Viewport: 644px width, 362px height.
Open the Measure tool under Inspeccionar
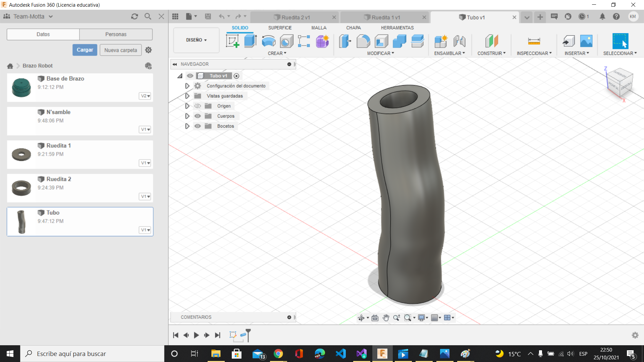coord(534,41)
